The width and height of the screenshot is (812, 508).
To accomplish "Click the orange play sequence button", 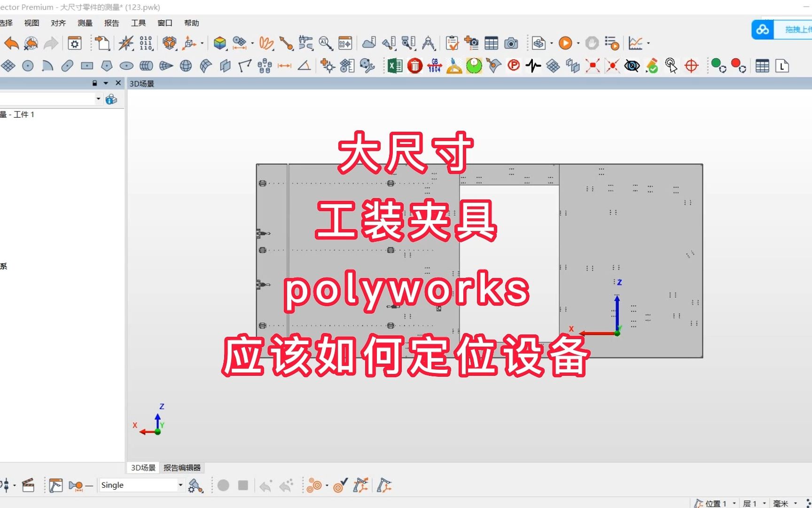I will (565, 43).
